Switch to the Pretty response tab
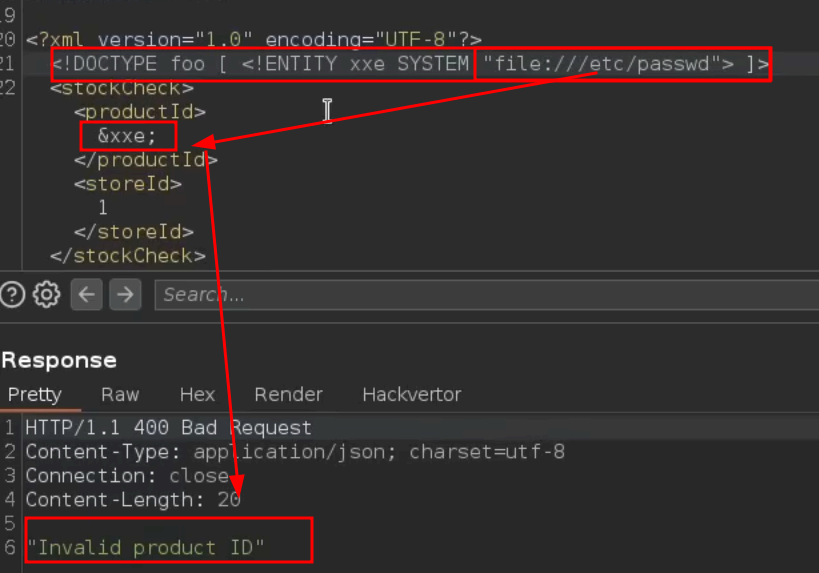Viewport: 819px width, 573px height. [x=35, y=394]
